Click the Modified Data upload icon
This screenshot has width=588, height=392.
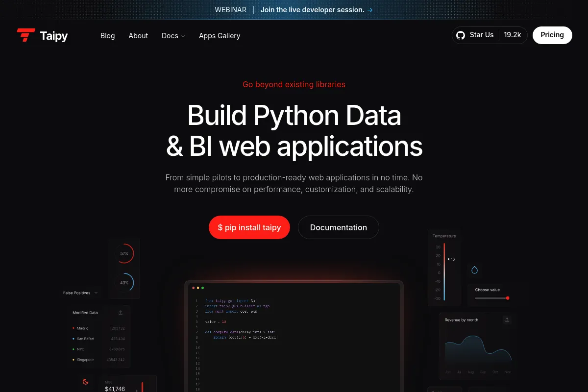click(x=121, y=313)
